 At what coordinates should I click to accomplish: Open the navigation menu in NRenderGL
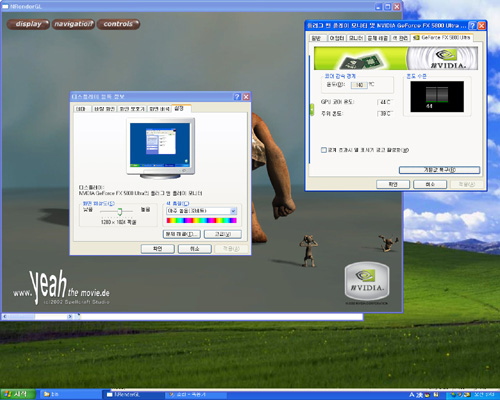[x=73, y=24]
